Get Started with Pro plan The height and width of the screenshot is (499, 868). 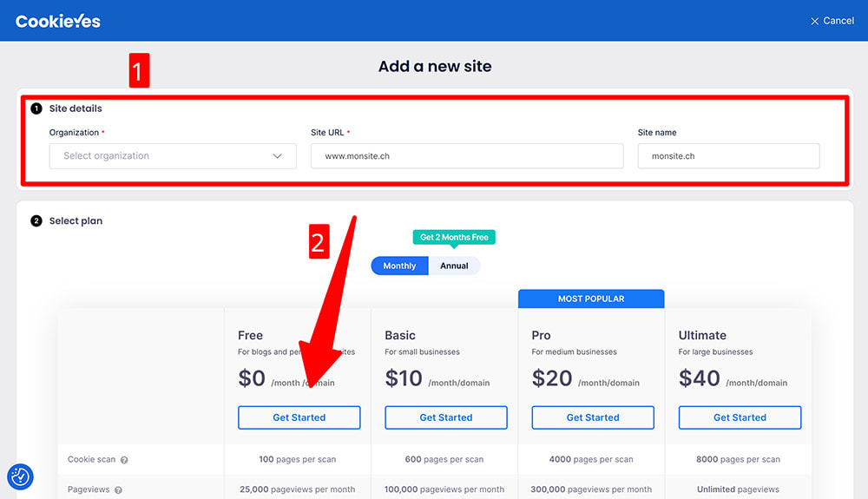[593, 417]
